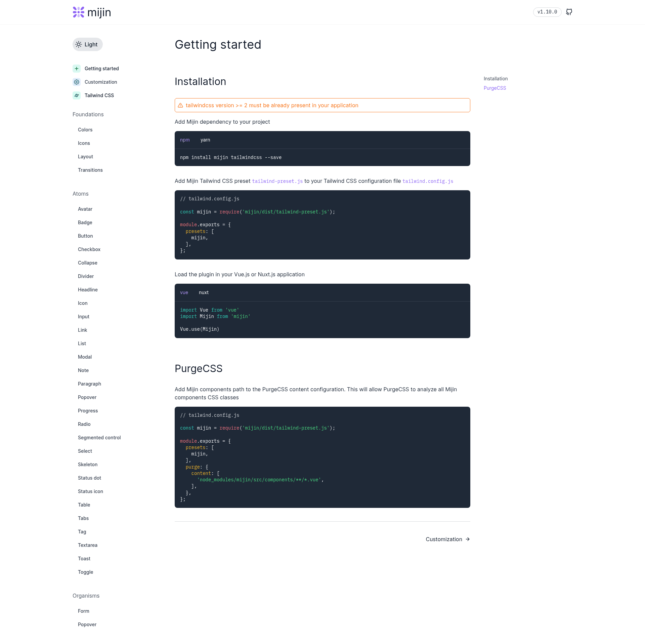Open the Status dot page

(90, 478)
